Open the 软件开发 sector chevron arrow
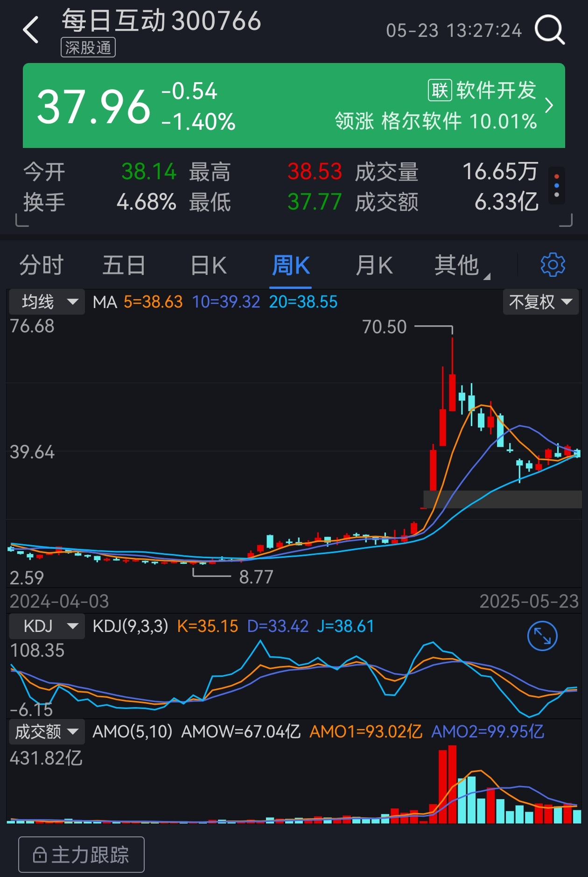 pyautogui.click(x=549, y=105)
